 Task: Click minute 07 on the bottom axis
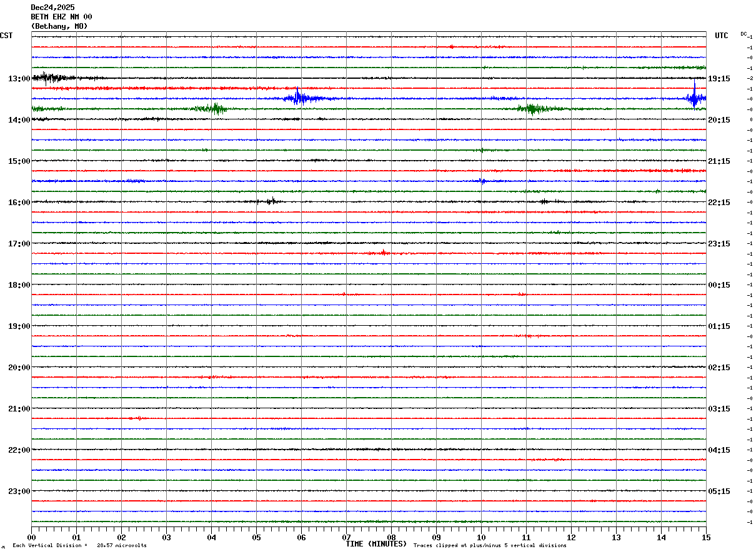pos(347,538)
